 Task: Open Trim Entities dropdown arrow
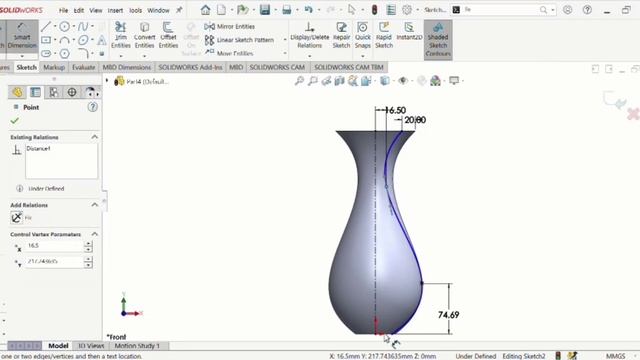(x=121, y=56)
